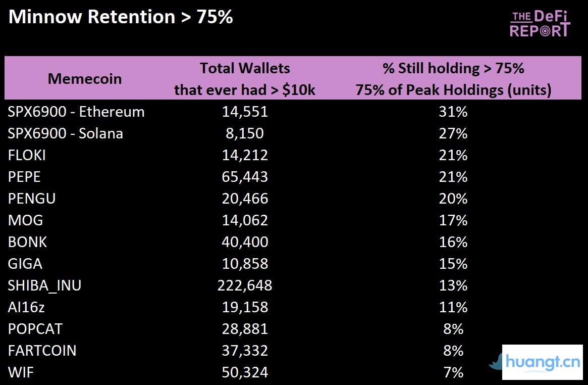Select SHIBA_INU wallet count 222,648
The width and height of the screenshot is (588, 385).
pyautogui.click(x=245, y=285)
